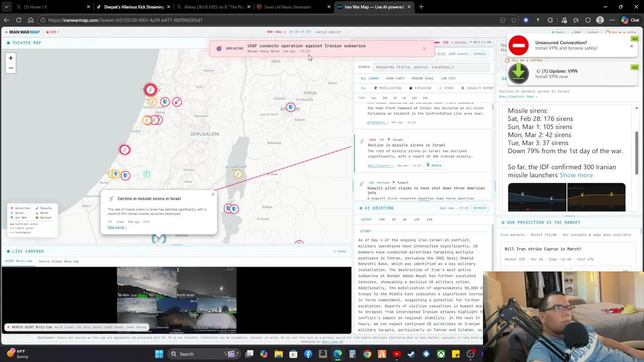Viewport: 644px width, 362px height.
Task: Filter events by MEDIUM (546)
Action: point(422,78)
